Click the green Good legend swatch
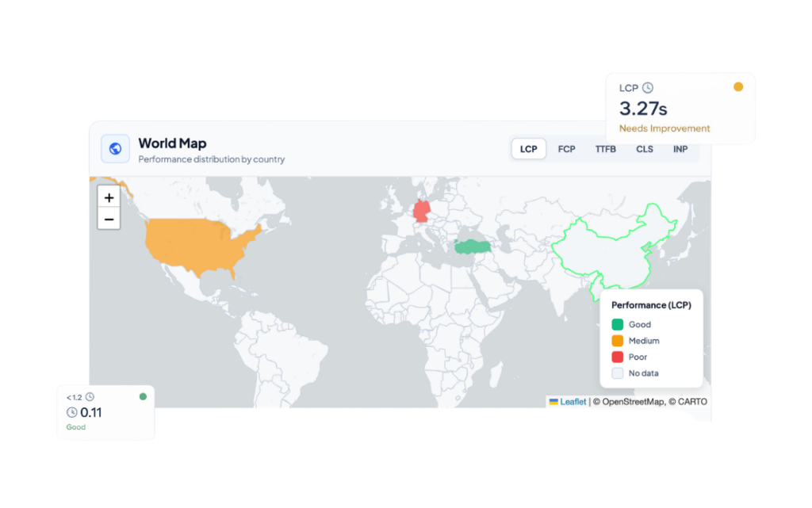The width and height of the screenshot is (812, 508). pyautogui.click(x=618, y=324)
